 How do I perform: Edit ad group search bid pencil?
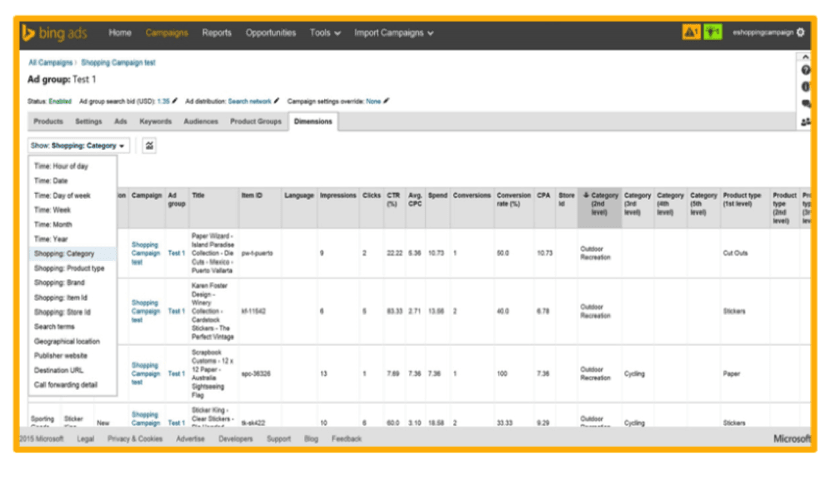[176, 101]
